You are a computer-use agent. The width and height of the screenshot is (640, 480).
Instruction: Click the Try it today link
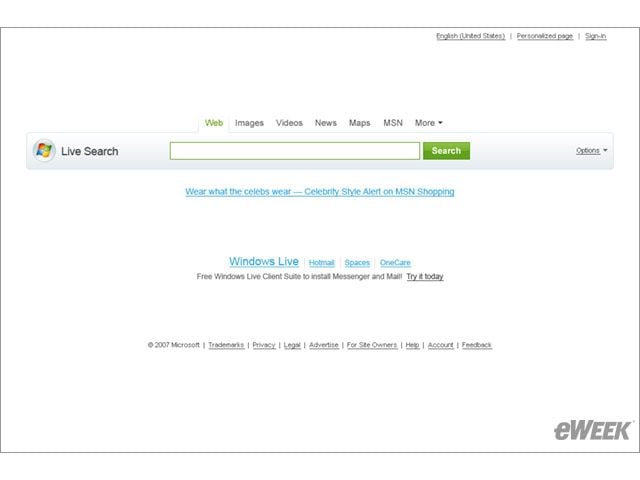click(x=425, y=277)
